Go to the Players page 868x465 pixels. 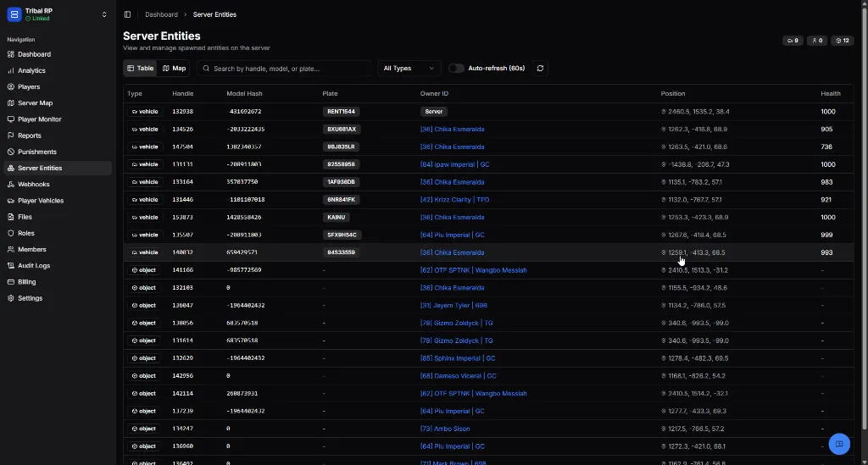(x=58, y=86)
